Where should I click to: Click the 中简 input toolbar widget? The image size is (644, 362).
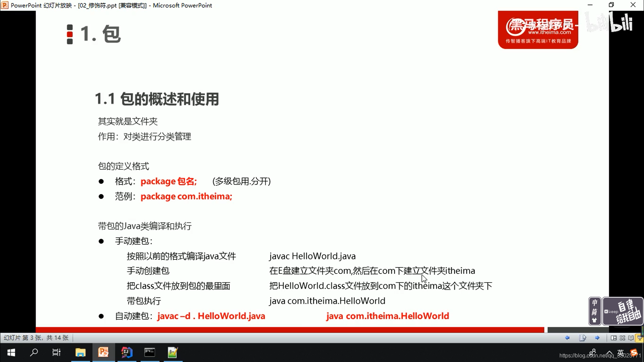coord(595,311)
